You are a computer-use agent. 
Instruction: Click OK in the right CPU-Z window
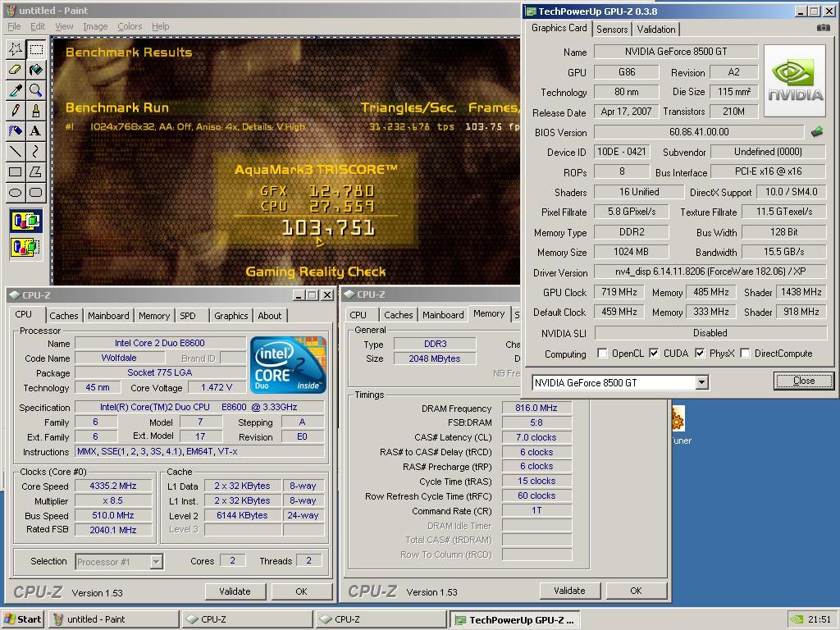pyautogui.click(x=636, y=591)
